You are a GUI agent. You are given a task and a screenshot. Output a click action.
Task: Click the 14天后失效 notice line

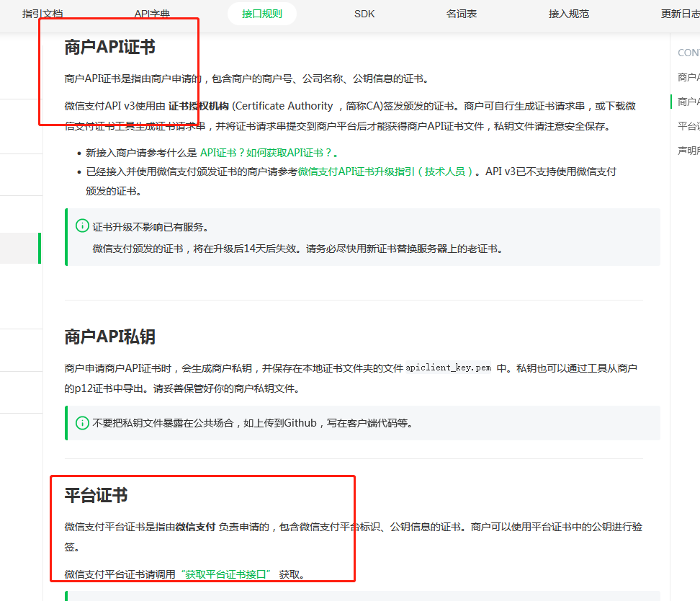point(297,249)
